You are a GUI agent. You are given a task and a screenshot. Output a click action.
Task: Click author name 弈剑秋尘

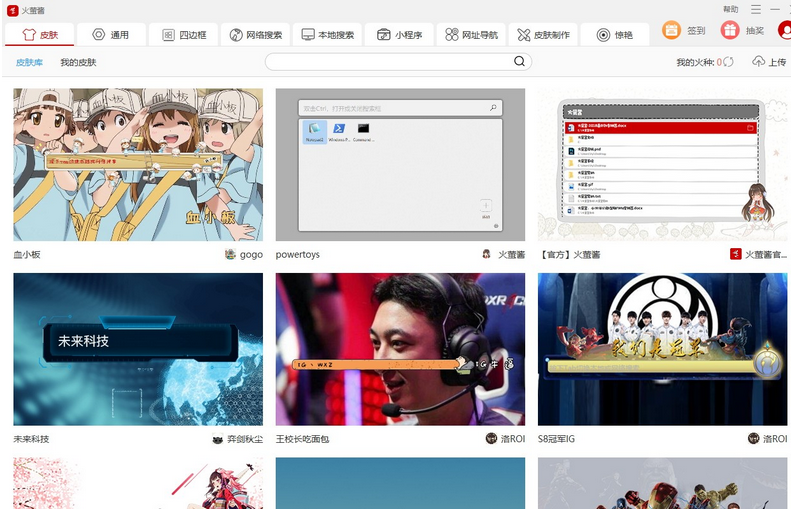tap(245, 439)
